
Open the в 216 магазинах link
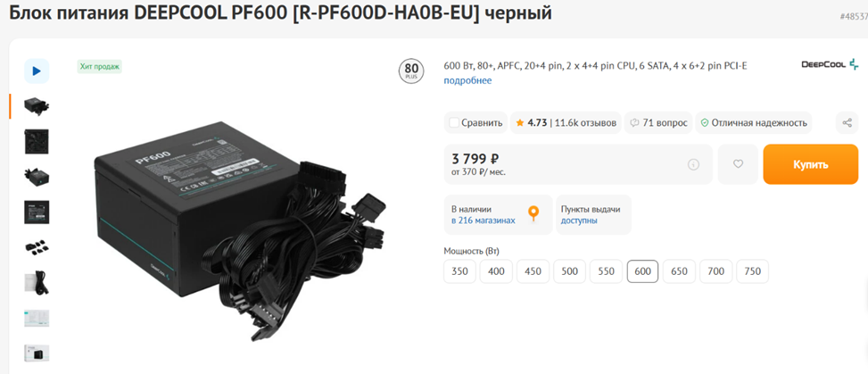point(484,220)
